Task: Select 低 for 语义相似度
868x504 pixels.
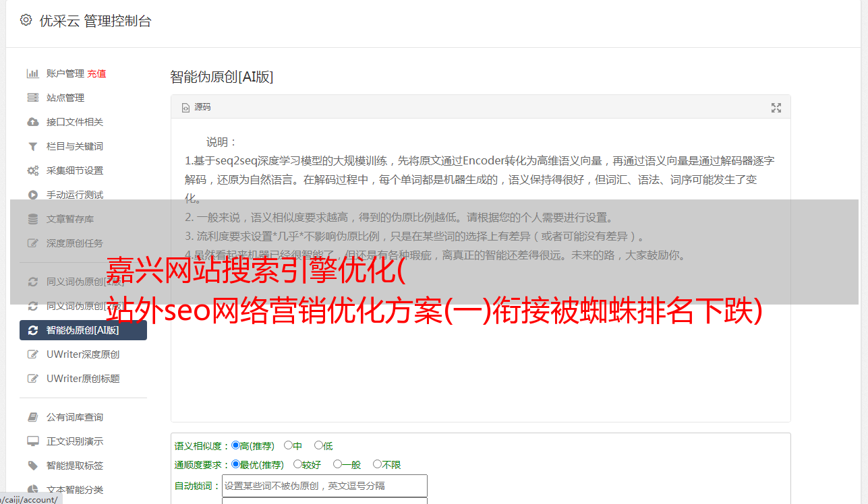Action: 318,445
